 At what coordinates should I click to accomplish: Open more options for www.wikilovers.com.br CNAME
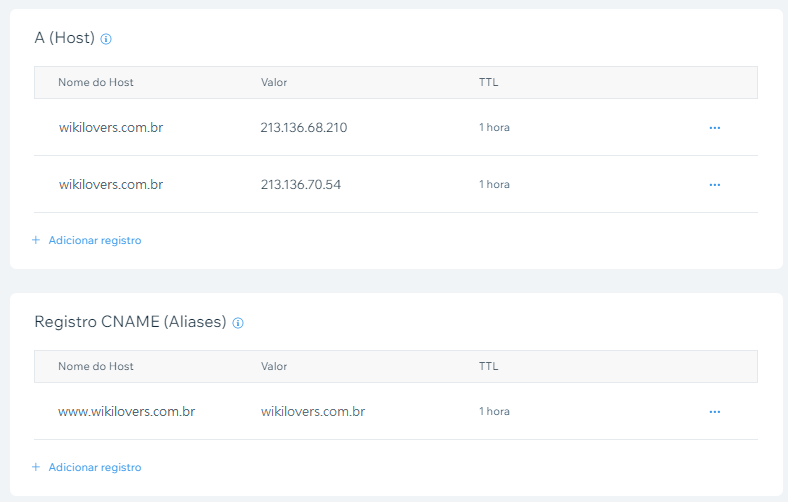tap(714, 412)
